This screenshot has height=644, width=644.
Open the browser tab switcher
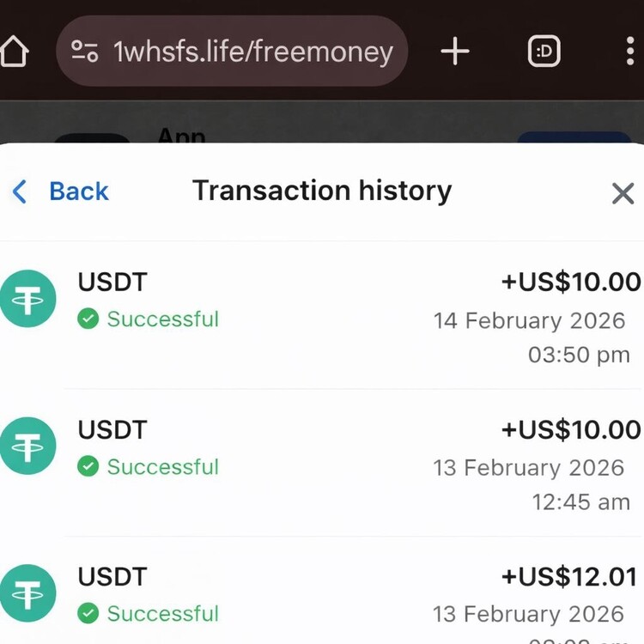point(544,52)
